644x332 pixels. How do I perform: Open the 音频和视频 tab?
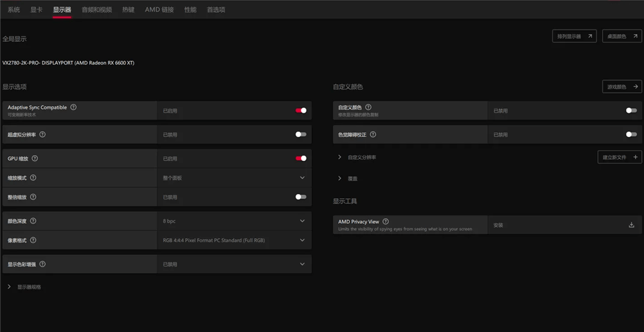tap(97, 10)
